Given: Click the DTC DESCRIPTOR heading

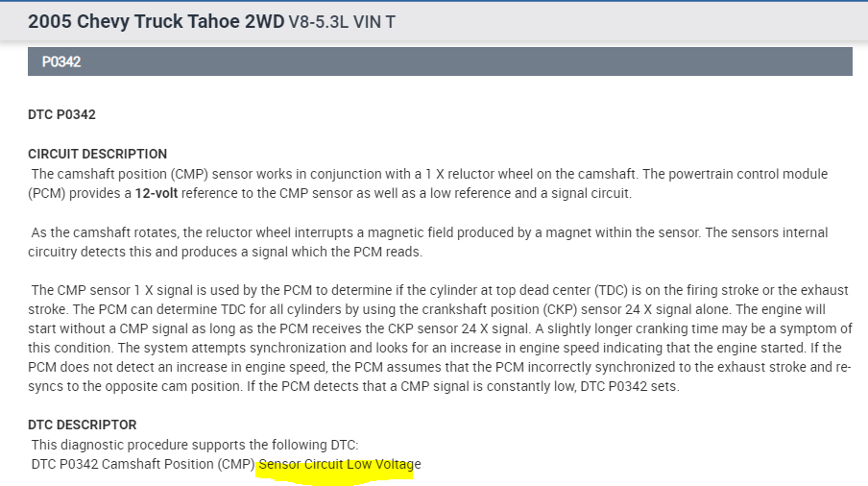Looking at the screenshot, I should (x=83, y=425).
